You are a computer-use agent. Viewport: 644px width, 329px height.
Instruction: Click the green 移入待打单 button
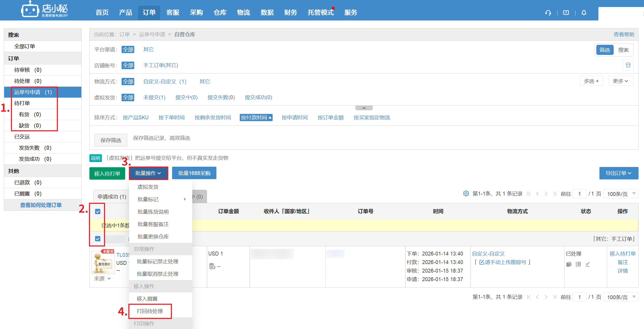(x=107, y=173)
